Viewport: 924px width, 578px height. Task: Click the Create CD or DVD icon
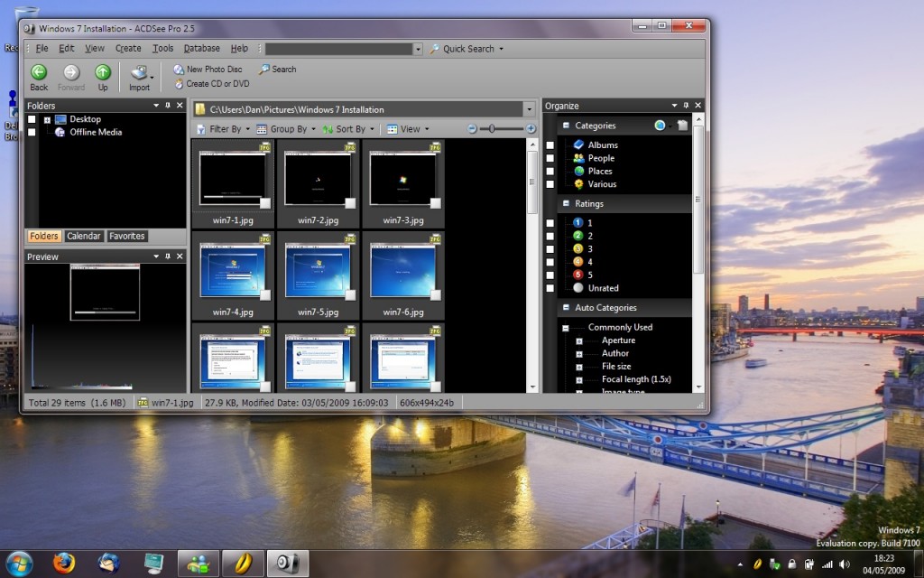point(179,84)
